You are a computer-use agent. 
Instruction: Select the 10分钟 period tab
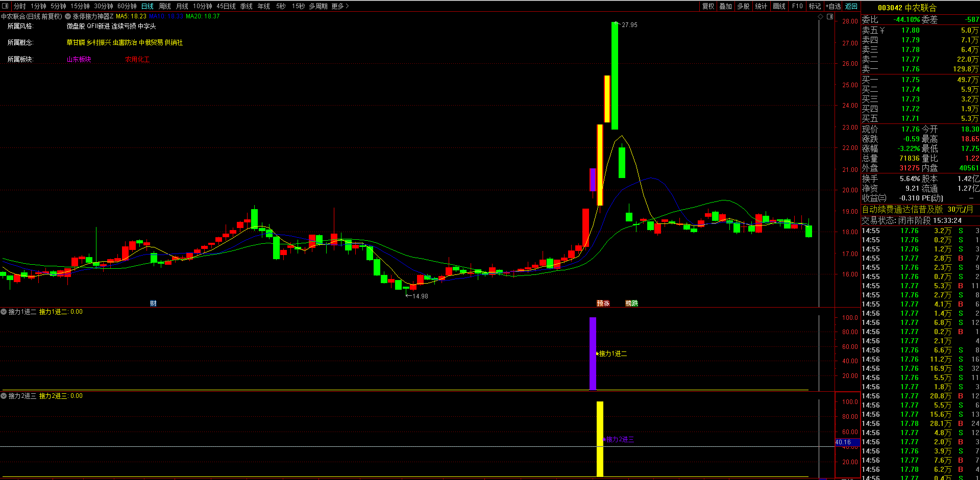point(203,6)
